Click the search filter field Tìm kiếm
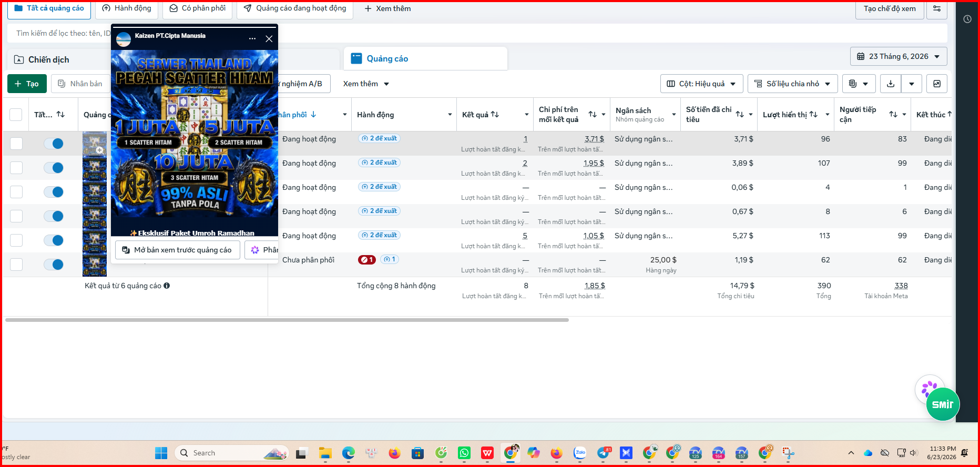The image size is (980, 467). pyautogui.click(x=477, y=33)
